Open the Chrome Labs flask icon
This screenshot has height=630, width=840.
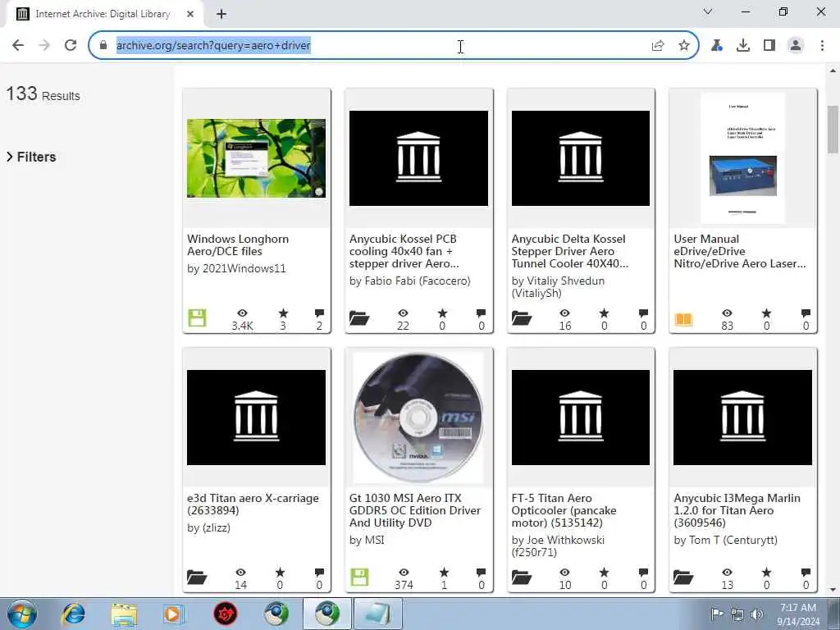click(717, 46)
